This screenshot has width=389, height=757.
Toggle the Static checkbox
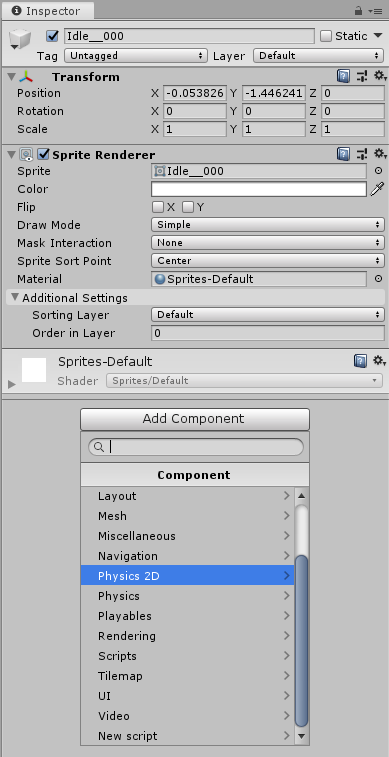coord(326,36)
